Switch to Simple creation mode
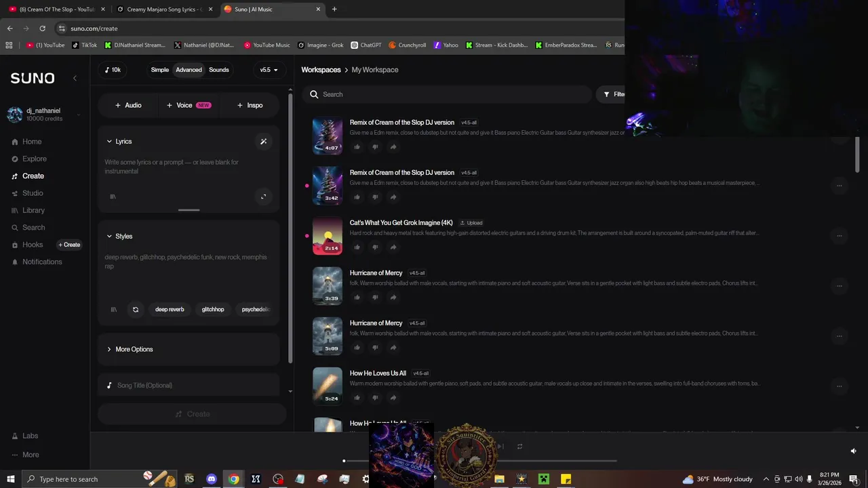868x488 pixels. [x=160, y=70]
